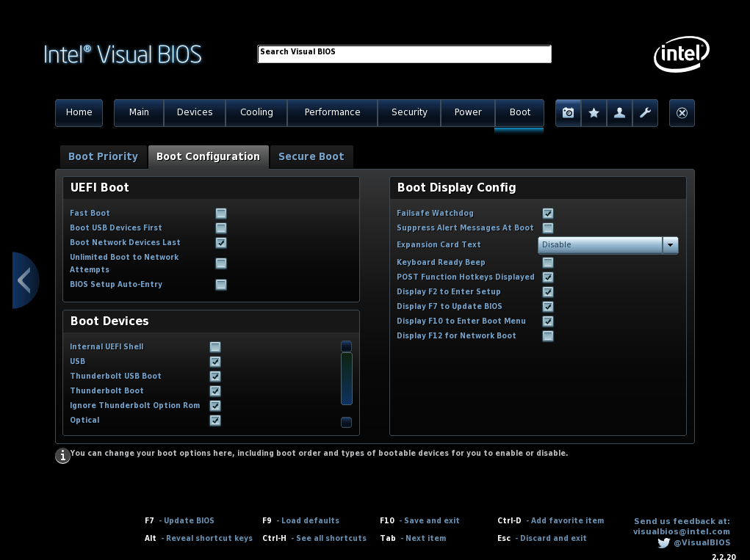
Task: Click the 2.2.20 version number
Action: (x=724, y=556)
